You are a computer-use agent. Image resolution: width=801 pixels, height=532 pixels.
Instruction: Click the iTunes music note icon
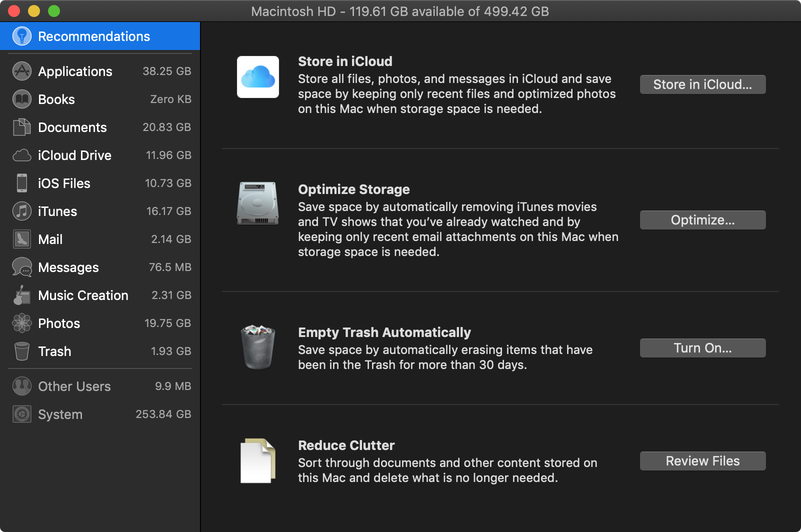[22, 211]
